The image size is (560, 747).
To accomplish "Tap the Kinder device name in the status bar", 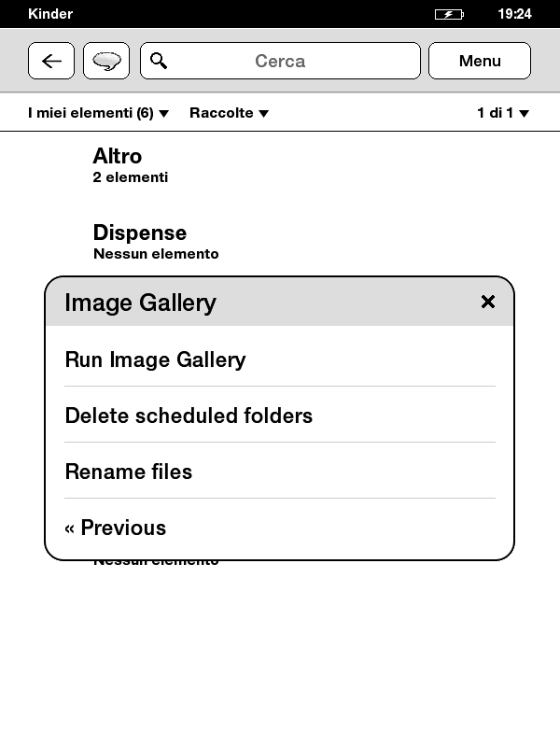I will pyautogui.click(x=50, y=14).
